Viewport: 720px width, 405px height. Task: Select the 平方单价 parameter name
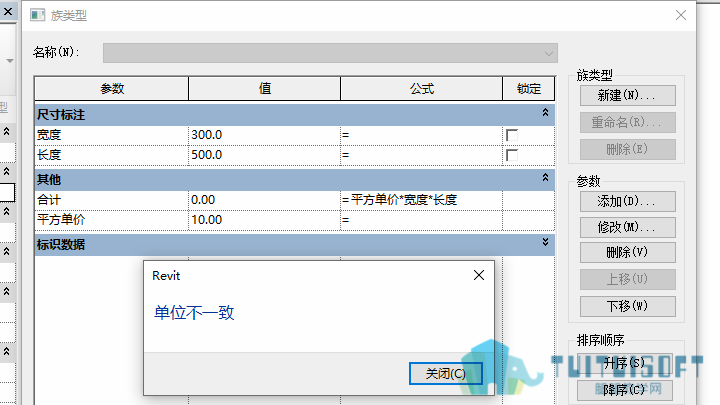click(112, 219)
